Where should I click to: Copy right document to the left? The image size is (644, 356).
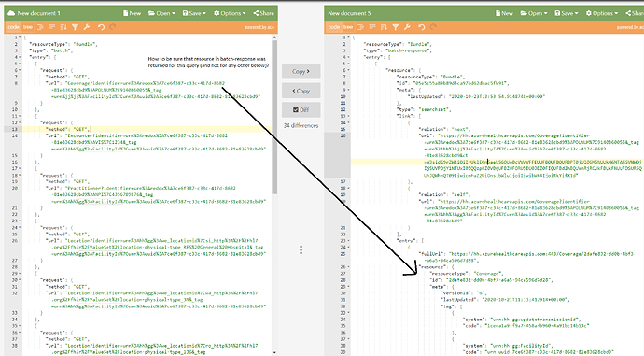[301, 91]
